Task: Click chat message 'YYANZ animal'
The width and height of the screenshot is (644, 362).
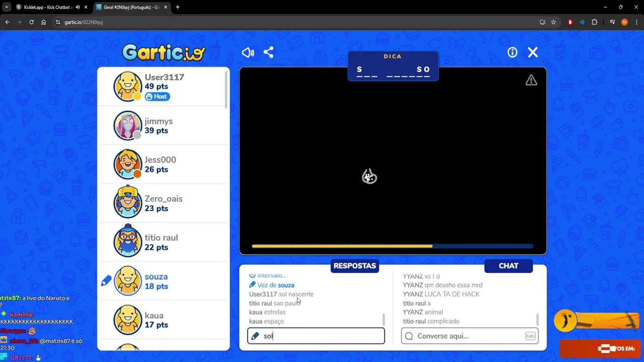Action: coord(423,312)
